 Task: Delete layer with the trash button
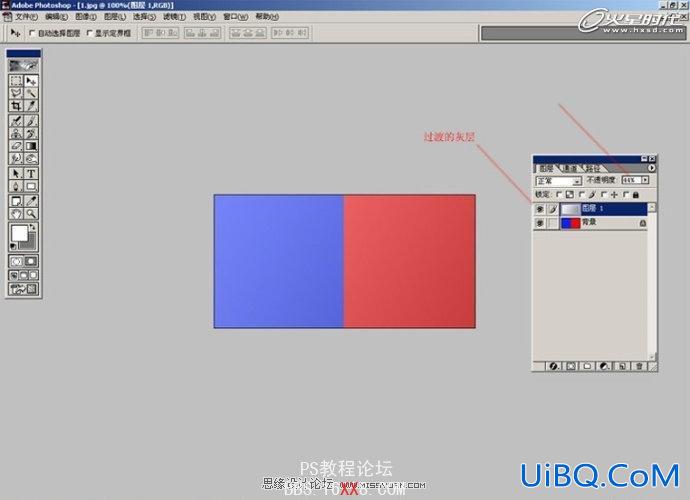(639, 366)
